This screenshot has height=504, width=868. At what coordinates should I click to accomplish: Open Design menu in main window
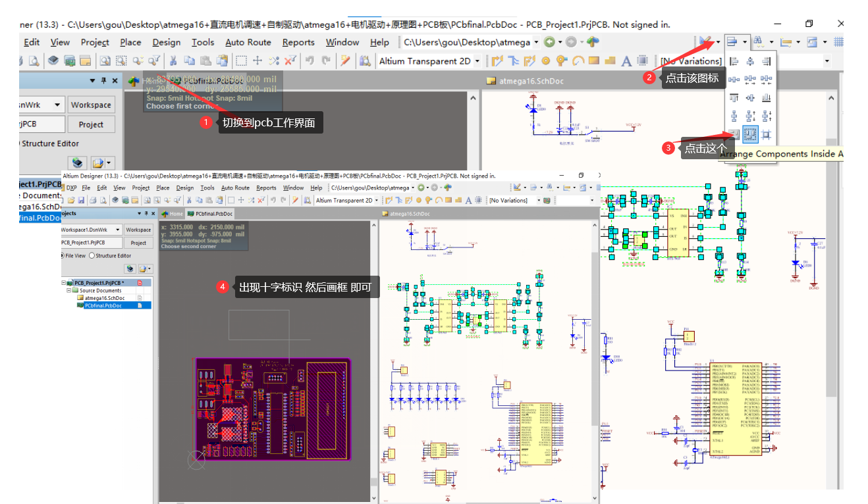click(166, 42)
